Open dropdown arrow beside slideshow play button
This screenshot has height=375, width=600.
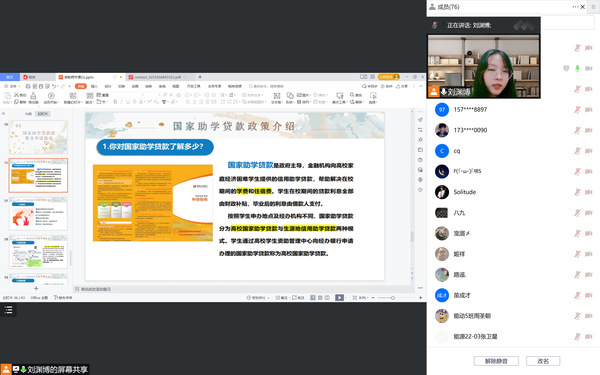(x=346, y=298)
